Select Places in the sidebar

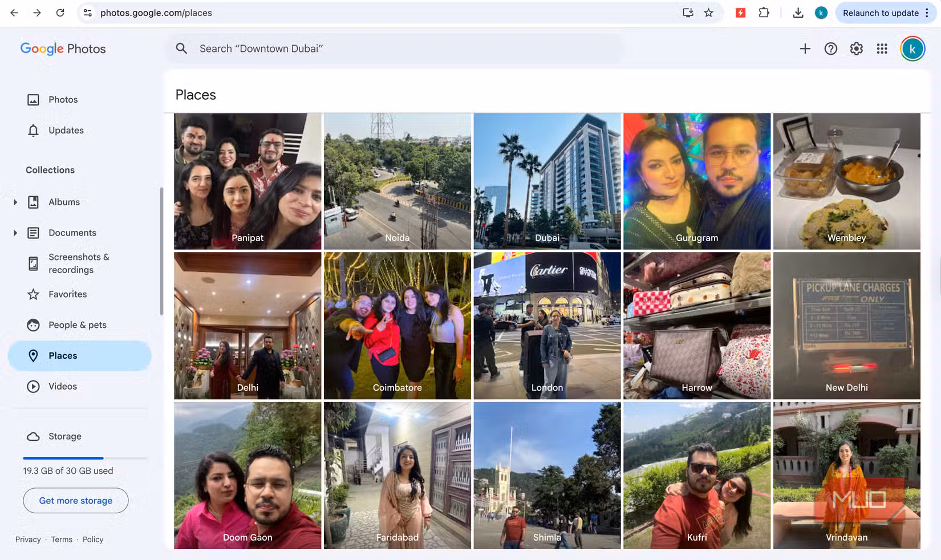click(63, 355)
